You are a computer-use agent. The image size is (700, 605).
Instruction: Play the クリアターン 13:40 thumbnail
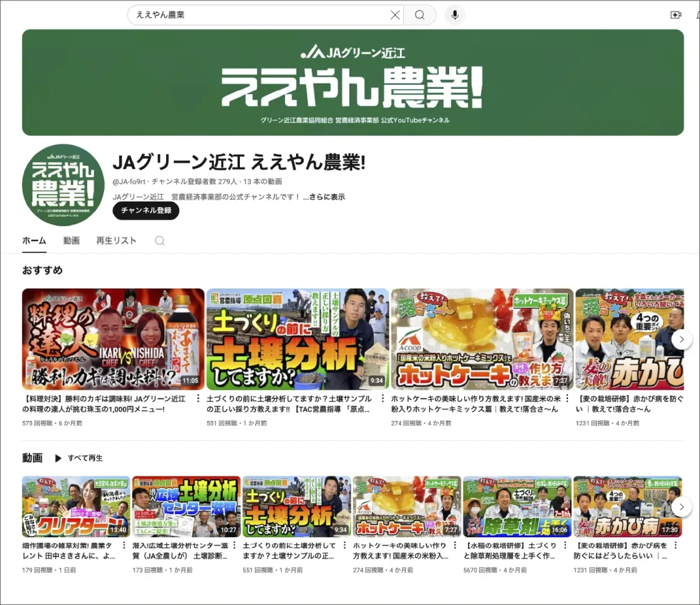click(x=76, y=507)
